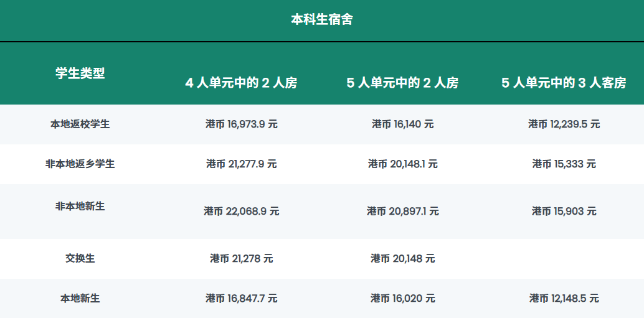Click the value 港币 16,020 元
This screenshot has height=318, width=644.
[x=402, y=298]
